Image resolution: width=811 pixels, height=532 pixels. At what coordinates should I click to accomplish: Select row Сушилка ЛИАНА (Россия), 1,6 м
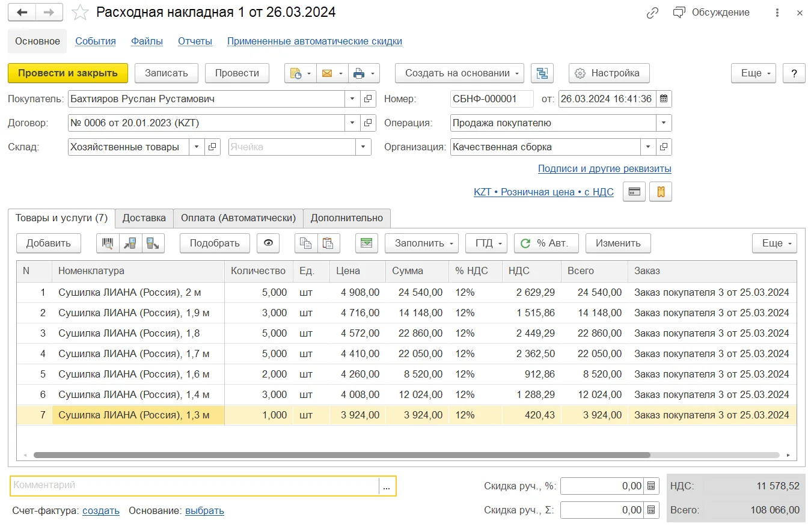tap(406, 375)
